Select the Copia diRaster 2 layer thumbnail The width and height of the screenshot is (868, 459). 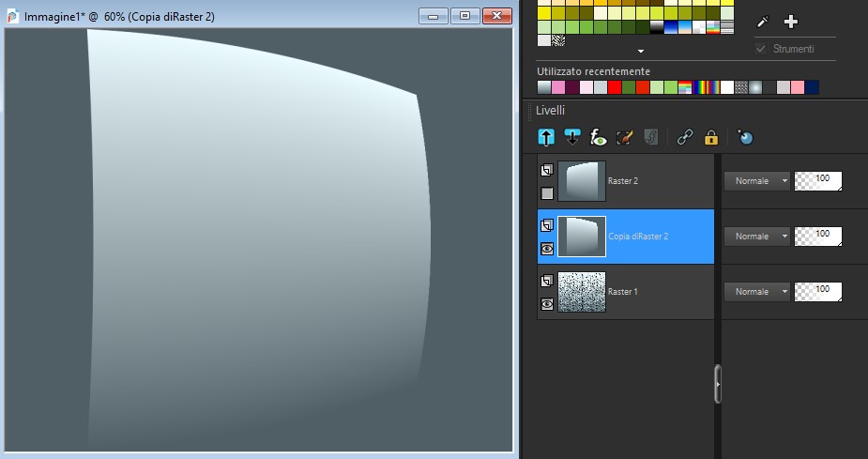(x=582, y=237)
